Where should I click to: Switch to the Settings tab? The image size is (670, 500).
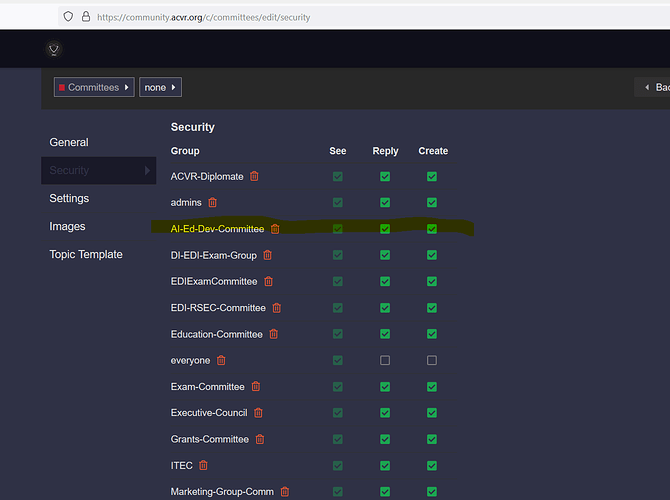(x=69, y=198)
